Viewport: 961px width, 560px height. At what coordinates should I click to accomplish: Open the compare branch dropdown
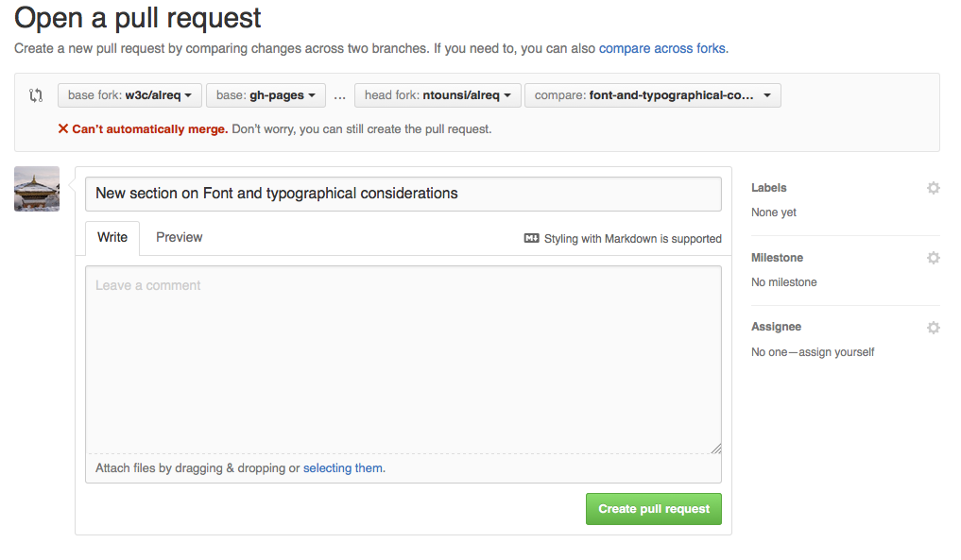[x=652, y=95]
